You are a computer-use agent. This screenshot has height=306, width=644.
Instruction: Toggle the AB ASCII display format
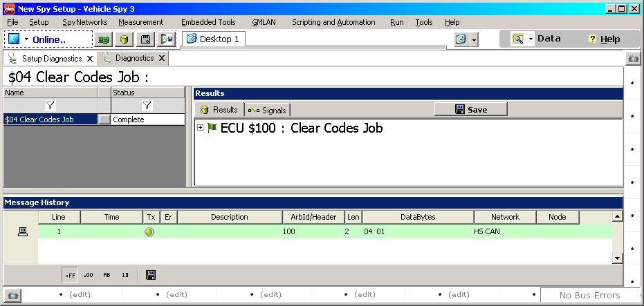click(x=107, y=275)
